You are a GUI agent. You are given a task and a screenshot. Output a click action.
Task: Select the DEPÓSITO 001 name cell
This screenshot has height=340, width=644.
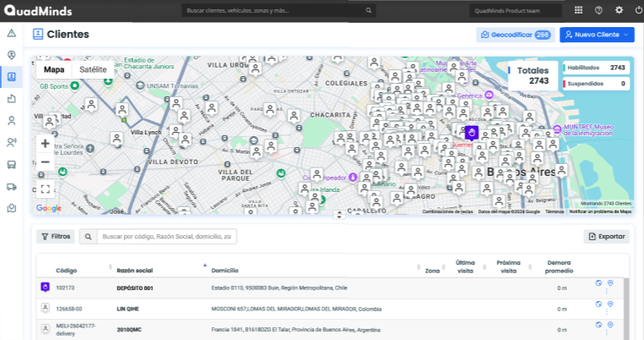coord(134,288)
